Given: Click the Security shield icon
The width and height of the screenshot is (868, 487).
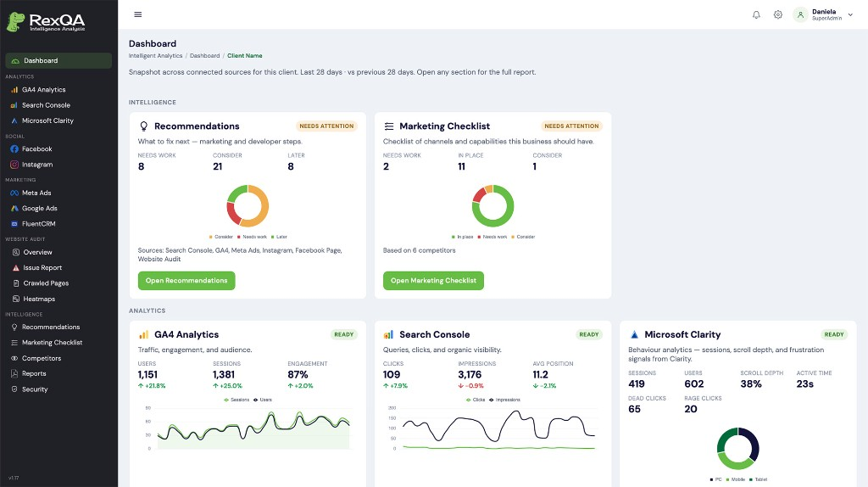Looking at the screenshot, I should [x=14, y=389].
